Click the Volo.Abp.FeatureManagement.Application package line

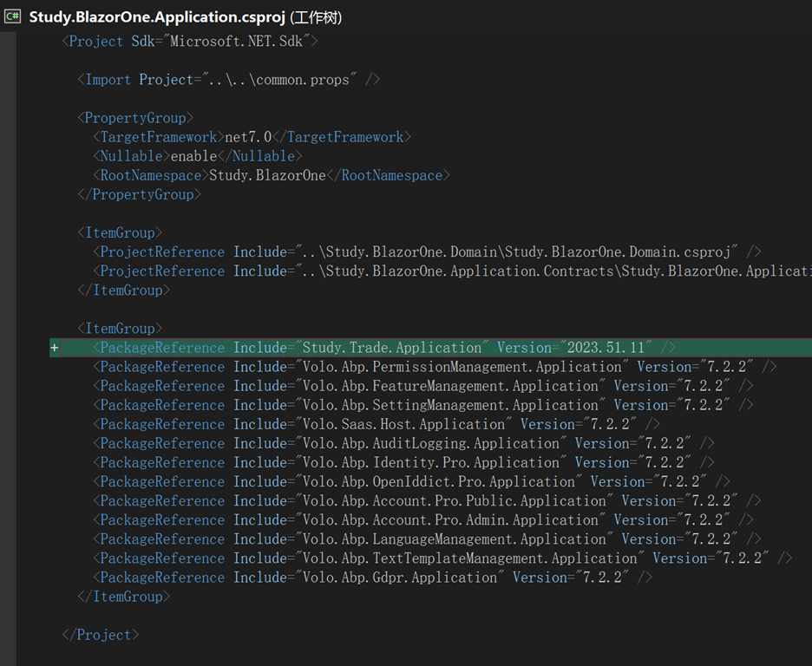click(x=423, y=386)
